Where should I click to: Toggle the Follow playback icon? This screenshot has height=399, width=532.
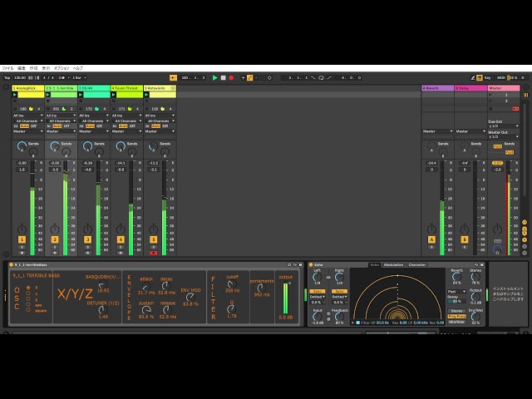click(x=173, y=77)
